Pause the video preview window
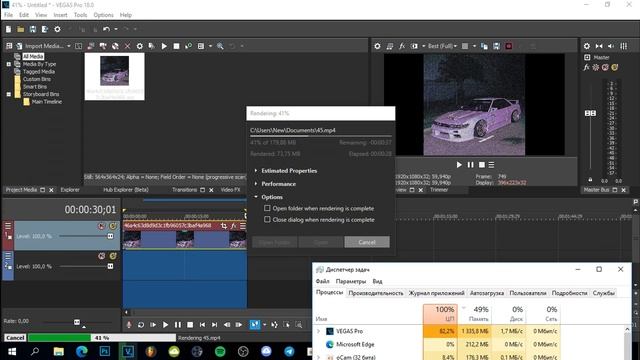640x360 pixels. click(x=470, y=165)
